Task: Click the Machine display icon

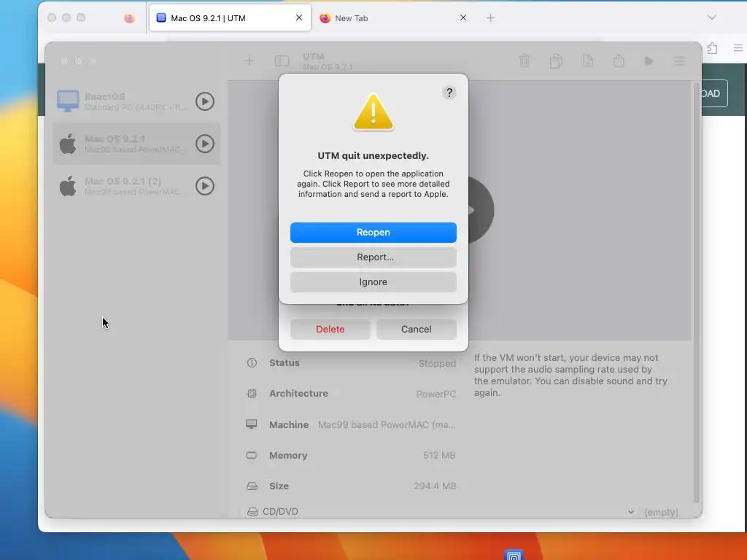Action: 252,424
